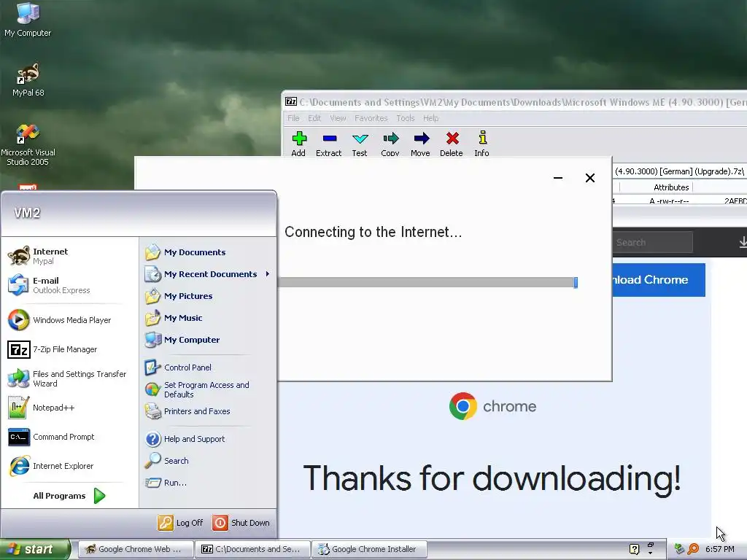Click the Shut Down button

click(241, 522)
